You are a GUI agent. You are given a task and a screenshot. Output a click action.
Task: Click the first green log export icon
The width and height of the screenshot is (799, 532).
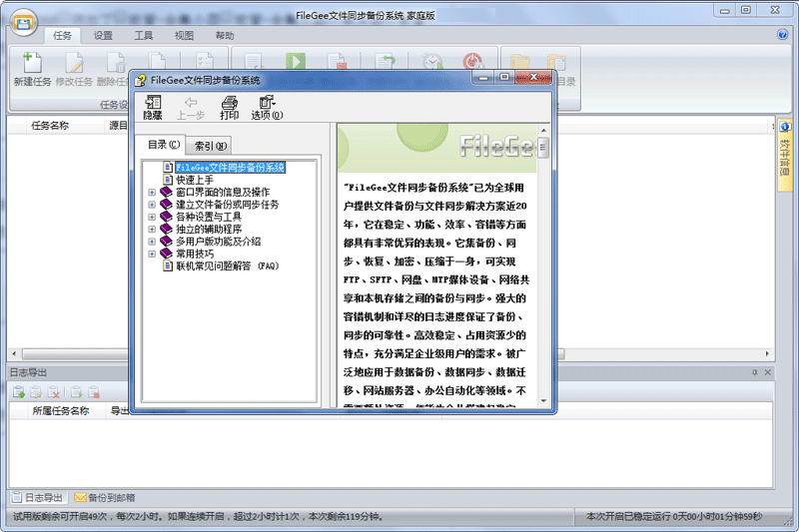pyautogui.click(x=19, y=393)
